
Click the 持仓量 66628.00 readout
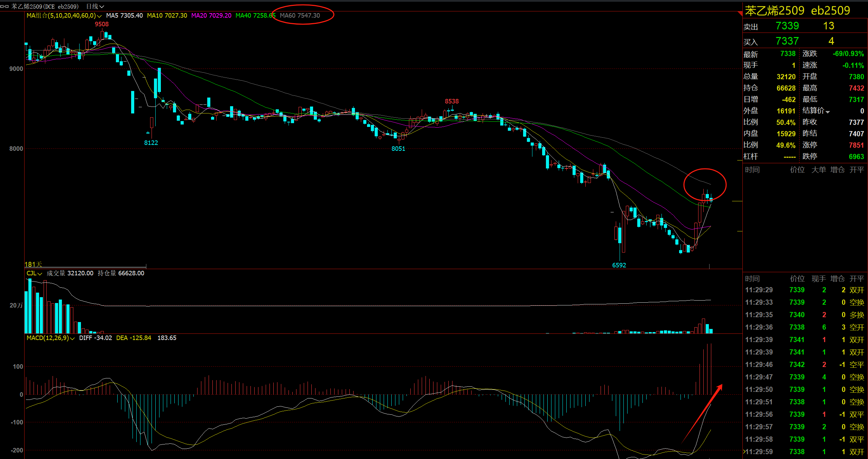click(121, 273)
